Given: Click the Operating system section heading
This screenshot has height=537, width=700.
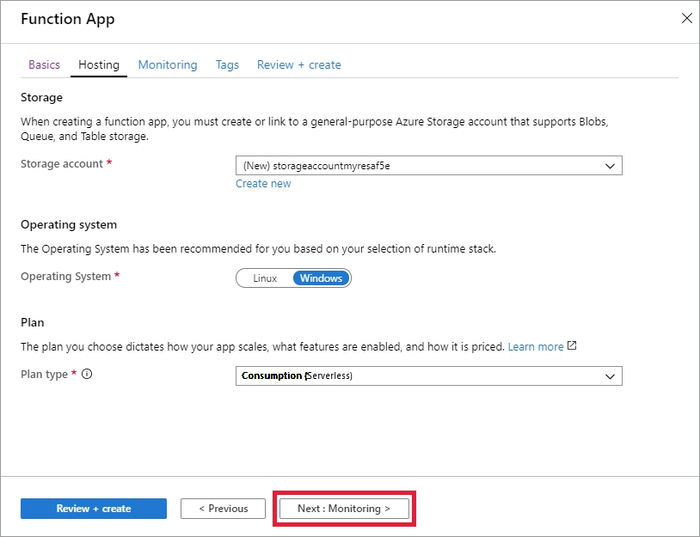Looking at the screenshot, I should [69, 225].
